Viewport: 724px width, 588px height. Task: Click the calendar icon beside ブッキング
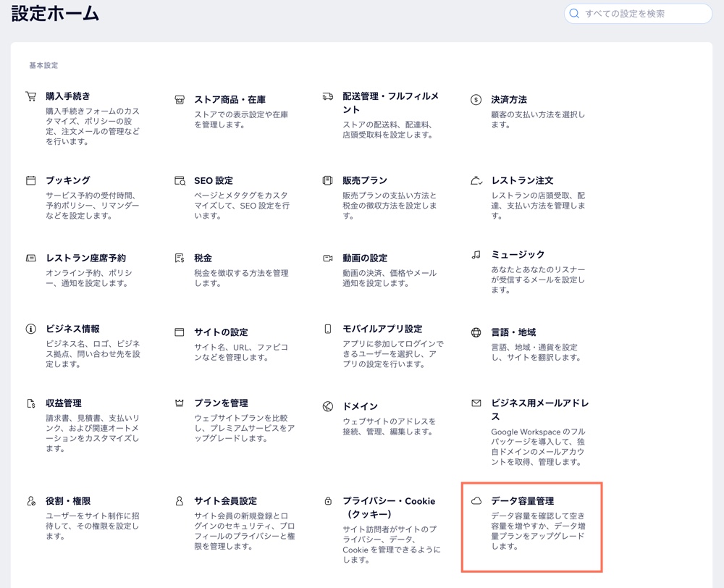(x=30, y=180)
